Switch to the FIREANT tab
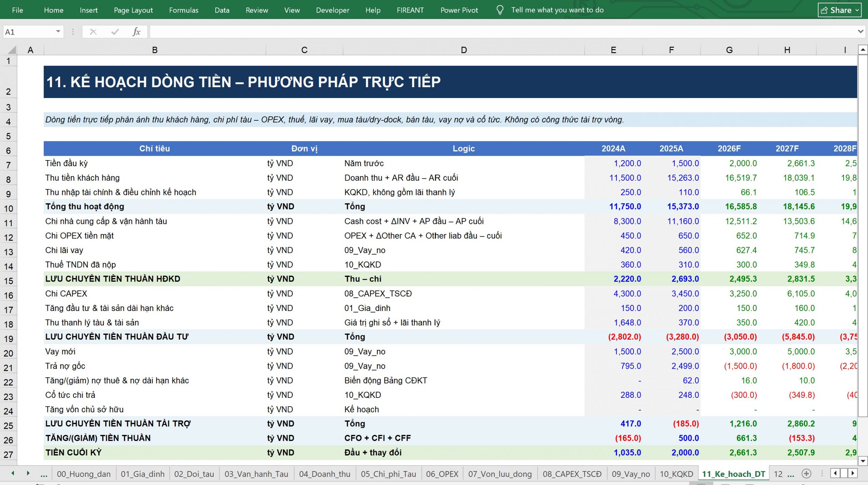The width and height of the screenshot is (868, 485). (410, 10)
